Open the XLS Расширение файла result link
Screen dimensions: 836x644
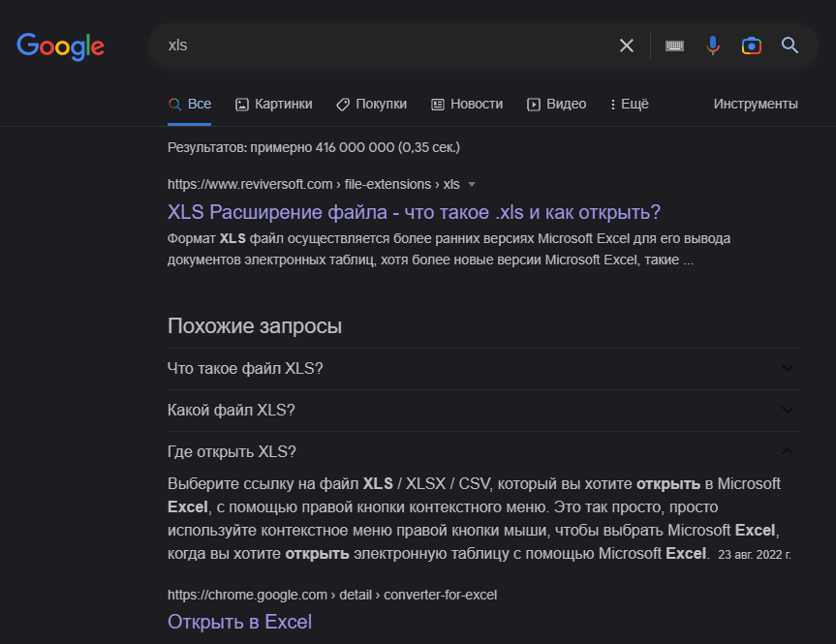pyautogui.click(x=414, y=212)
